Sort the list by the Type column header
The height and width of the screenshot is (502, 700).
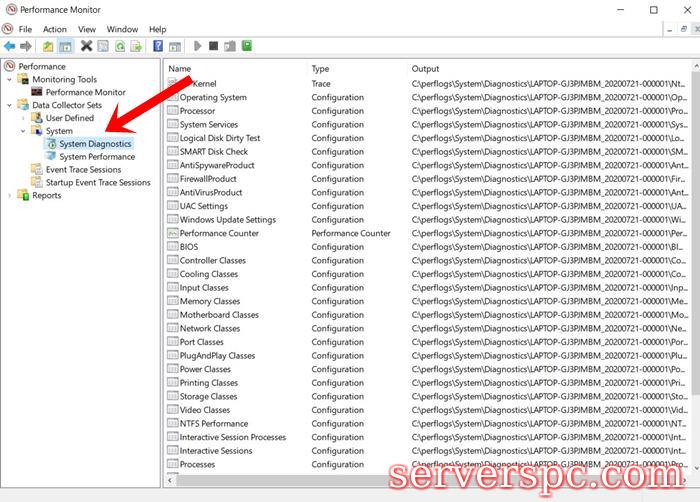(320, 68)
